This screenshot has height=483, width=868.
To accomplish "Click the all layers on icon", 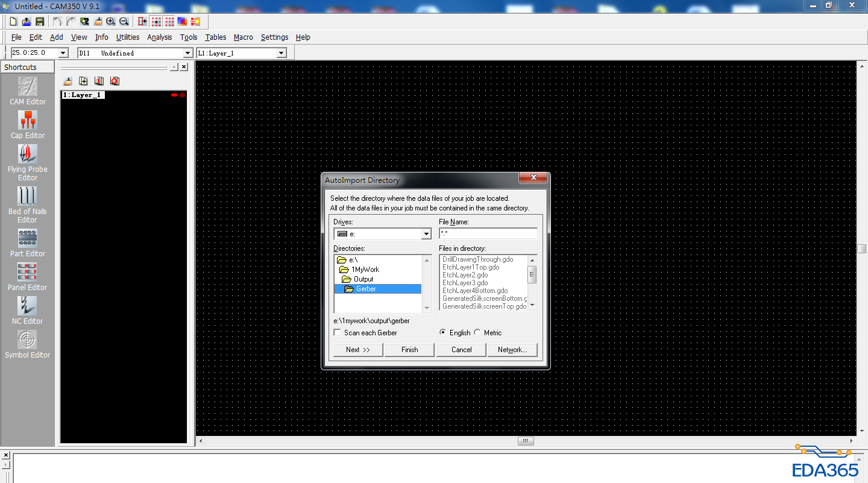I will (x=99, y=81).
